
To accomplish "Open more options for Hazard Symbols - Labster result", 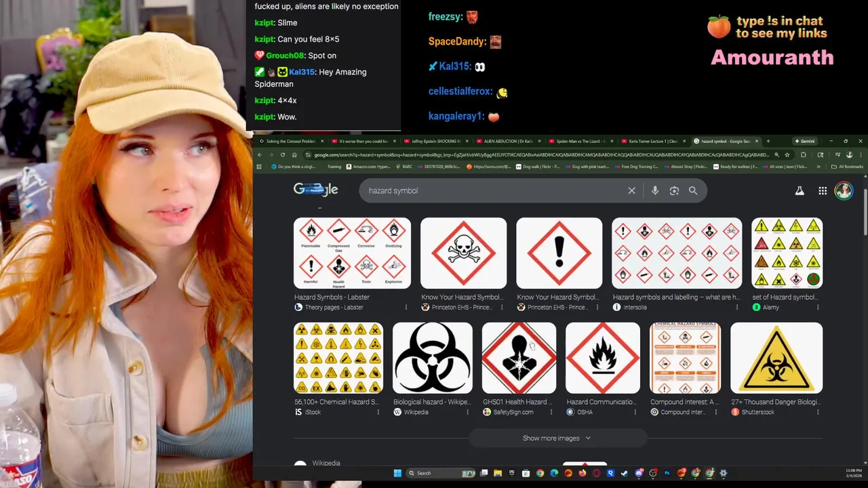I will point(406,307).
